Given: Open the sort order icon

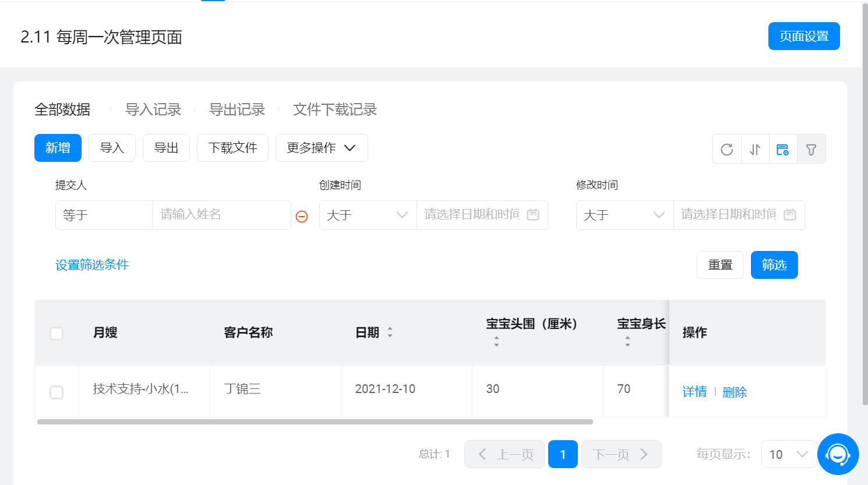Looking at the screenshot, I should pos(755,149).
